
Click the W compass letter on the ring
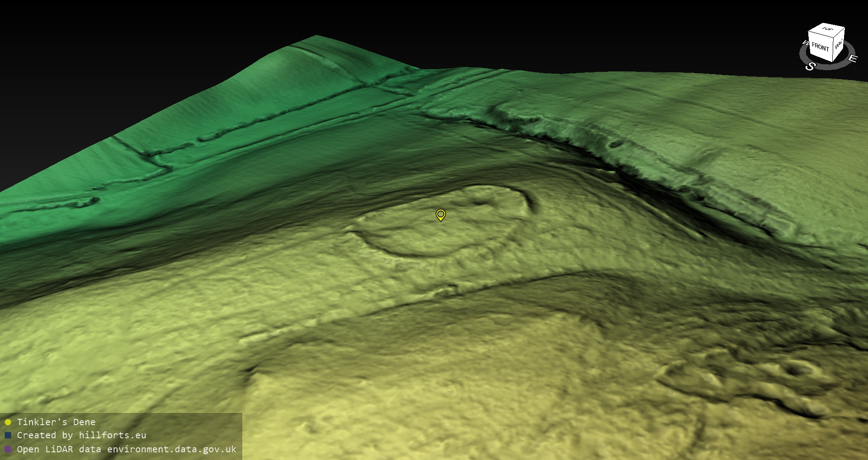805,43
